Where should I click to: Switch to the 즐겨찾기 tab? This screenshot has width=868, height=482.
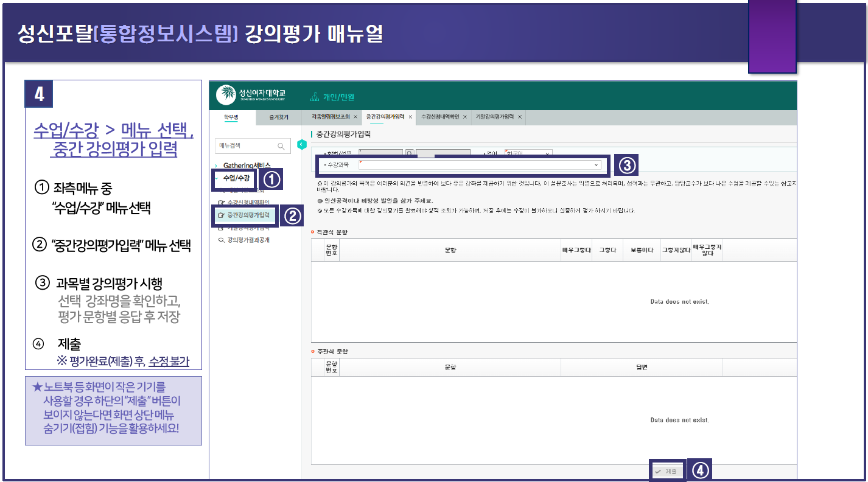[x=279, y=116]
